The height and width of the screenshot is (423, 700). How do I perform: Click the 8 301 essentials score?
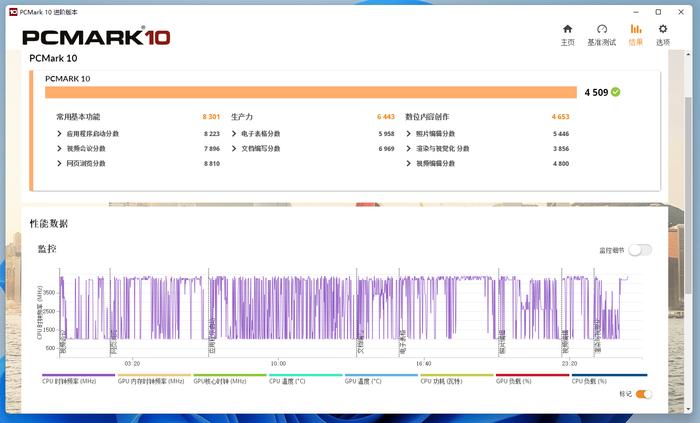tap(211, 117)
